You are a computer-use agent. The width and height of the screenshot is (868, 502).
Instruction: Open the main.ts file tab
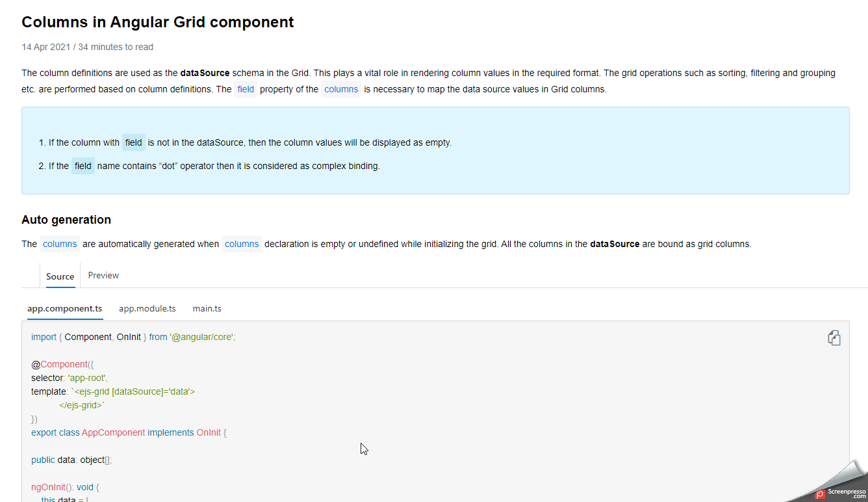point(207,308)
